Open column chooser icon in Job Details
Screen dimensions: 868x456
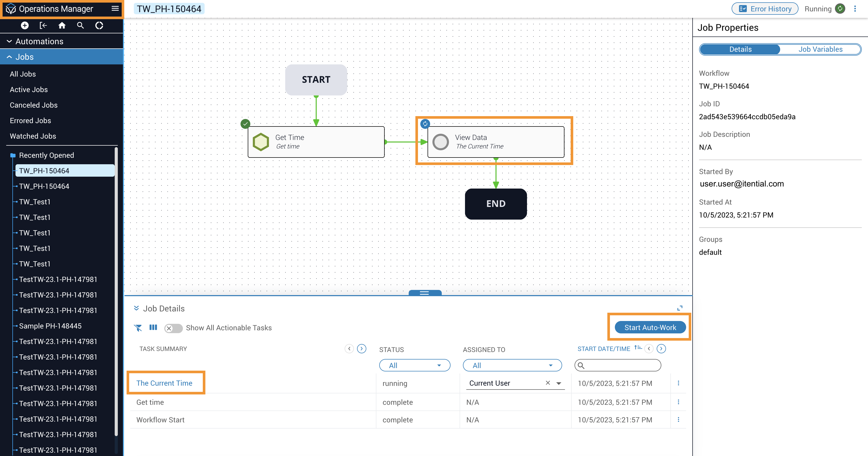153,327
